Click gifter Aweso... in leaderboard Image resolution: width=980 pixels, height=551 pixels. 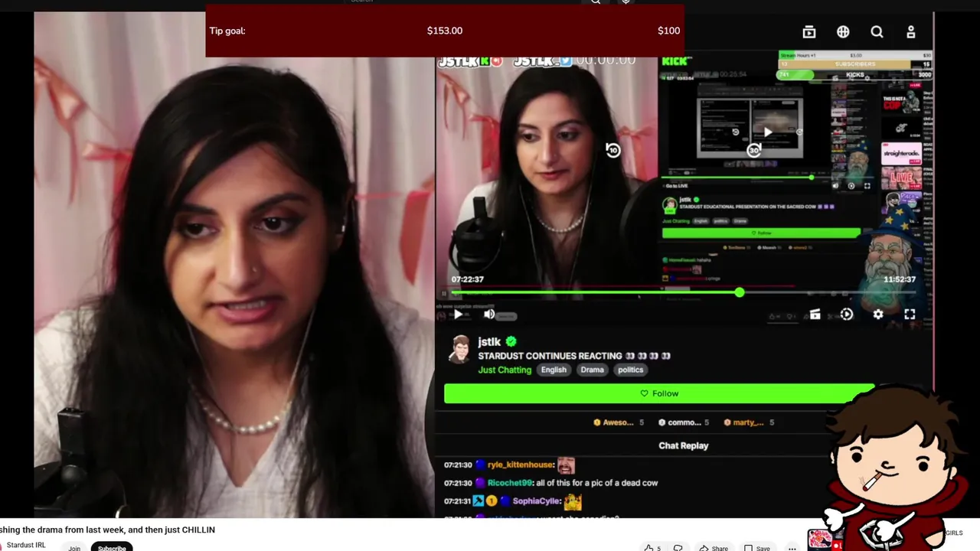pos(618,422)
